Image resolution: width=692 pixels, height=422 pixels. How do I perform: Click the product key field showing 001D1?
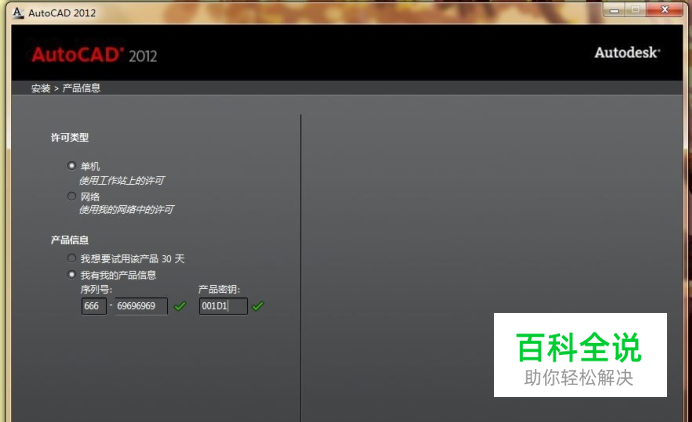tap(223, 306)
